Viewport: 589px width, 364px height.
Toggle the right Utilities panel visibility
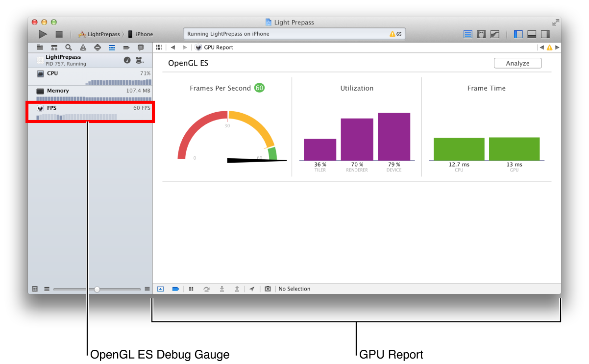(x=545, y=34)
